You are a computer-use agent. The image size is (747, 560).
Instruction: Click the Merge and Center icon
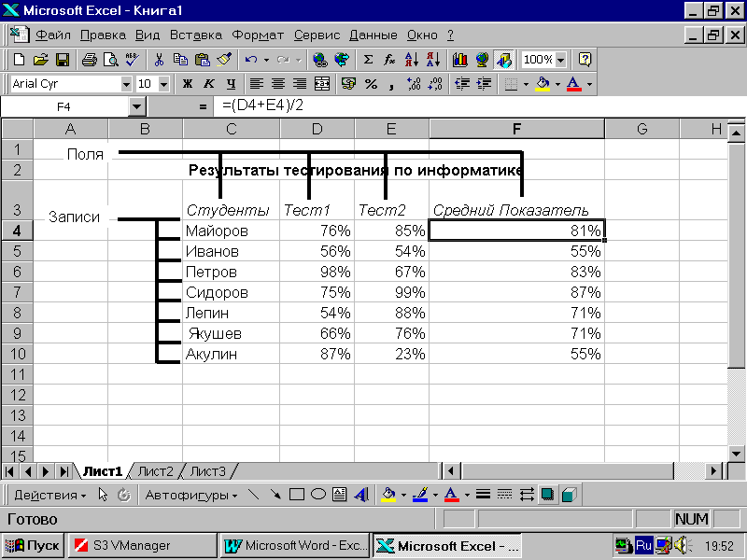click(x=322, y=84)
